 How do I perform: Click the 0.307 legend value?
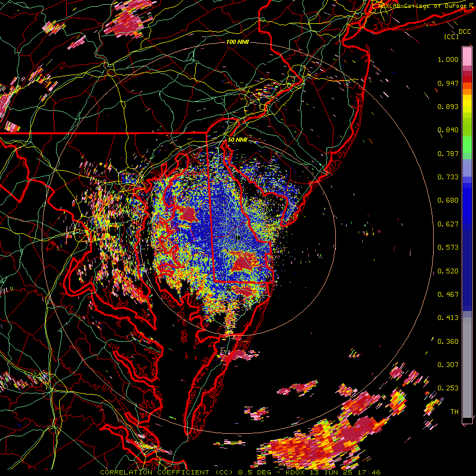(448, 365)
